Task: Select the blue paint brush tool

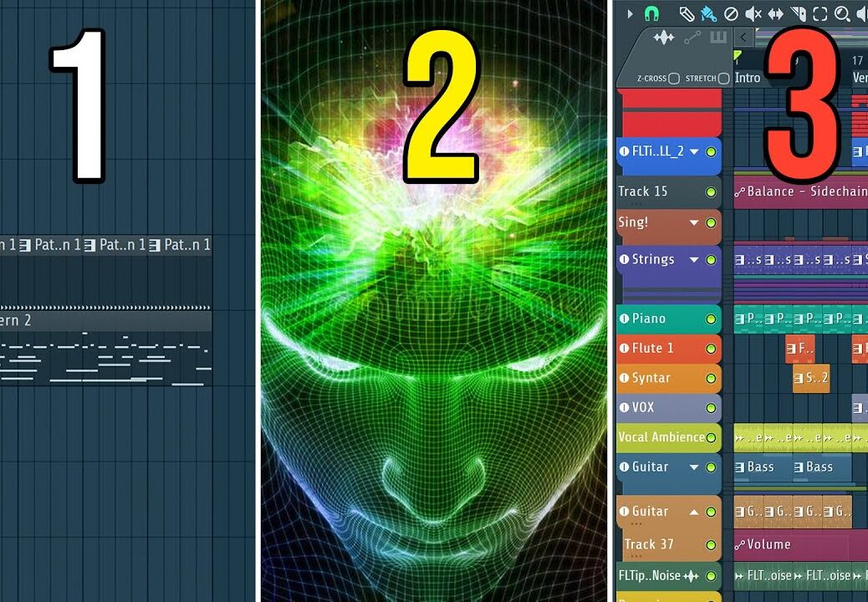Action: pyautogui.click(x=708, y=14)
